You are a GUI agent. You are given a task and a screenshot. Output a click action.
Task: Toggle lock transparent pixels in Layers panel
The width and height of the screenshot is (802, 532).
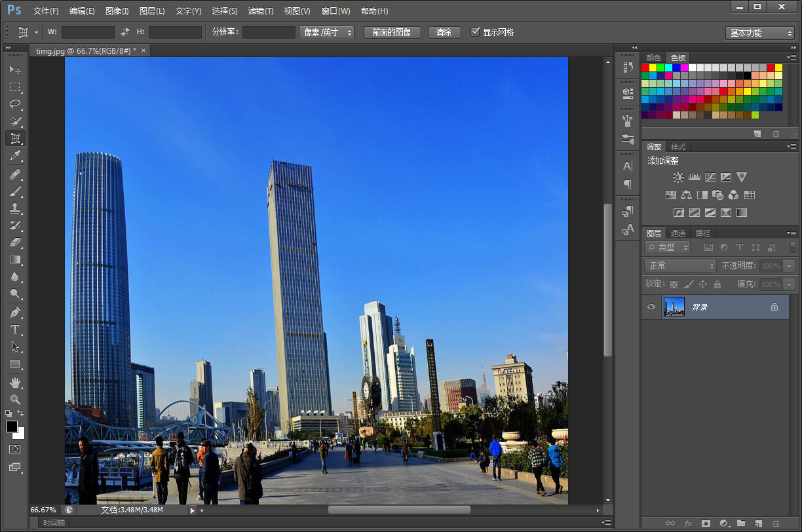(674, 284)
